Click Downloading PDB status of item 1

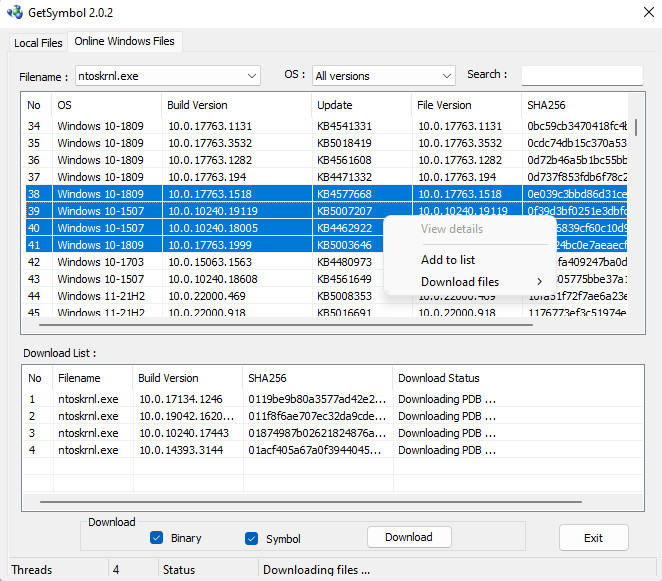(447, 399)
